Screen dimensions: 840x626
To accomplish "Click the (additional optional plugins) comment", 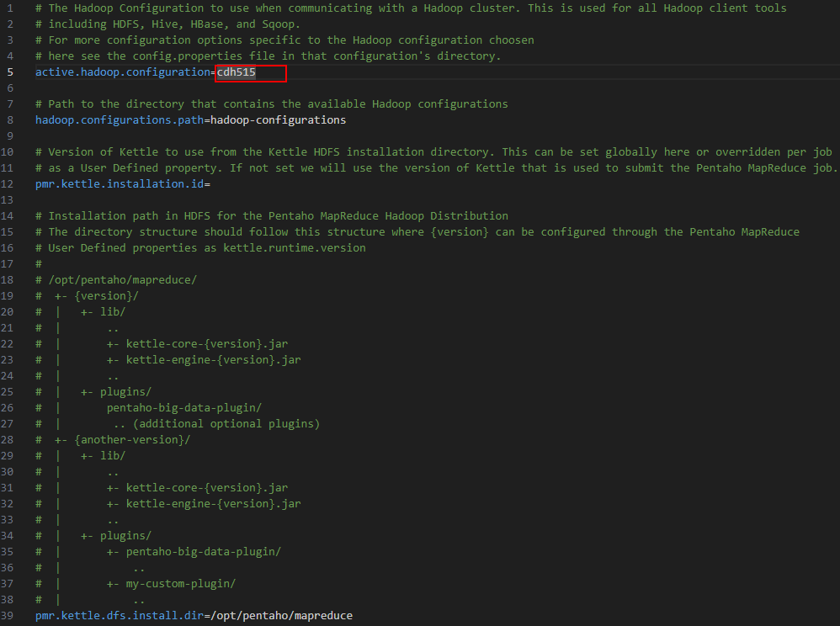I will [x=226, y=424].
